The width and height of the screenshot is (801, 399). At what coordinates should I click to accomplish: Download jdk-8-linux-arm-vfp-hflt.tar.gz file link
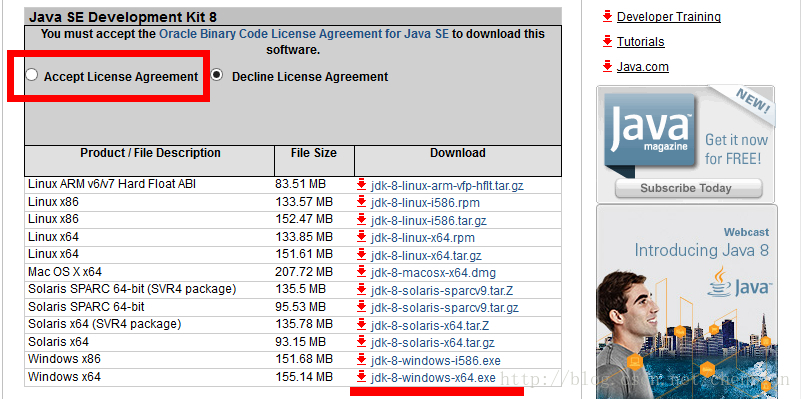(x=447, y=186)
